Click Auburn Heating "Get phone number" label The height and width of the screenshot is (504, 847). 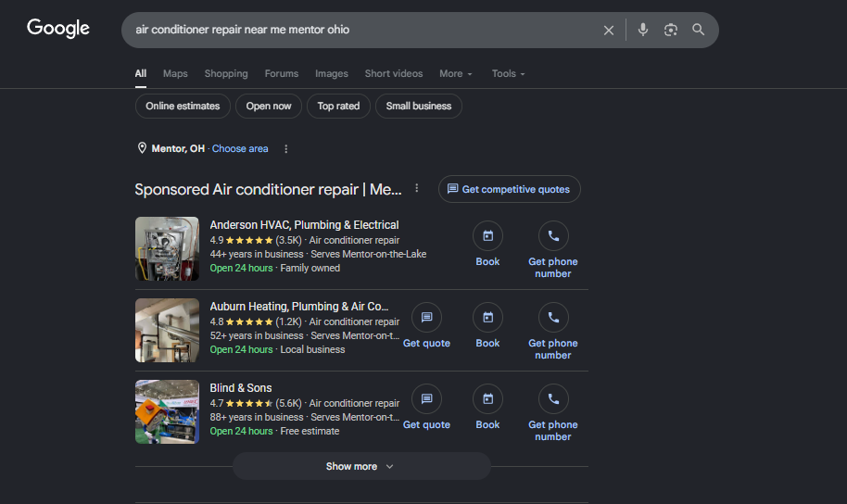[553, 349]
